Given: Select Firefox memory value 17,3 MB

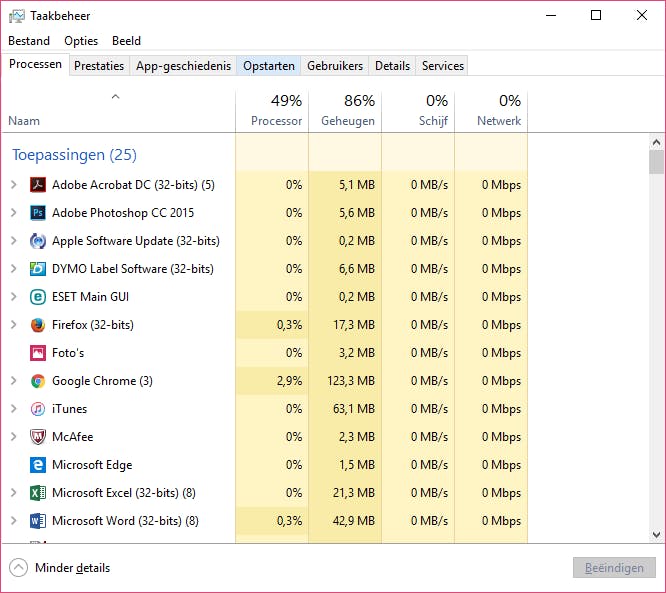Looking at the screenshot, I should tap(354, 325).
